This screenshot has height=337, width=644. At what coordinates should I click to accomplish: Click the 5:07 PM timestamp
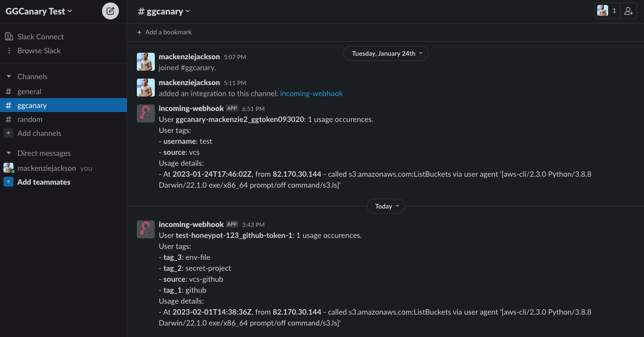click(235, 57)
